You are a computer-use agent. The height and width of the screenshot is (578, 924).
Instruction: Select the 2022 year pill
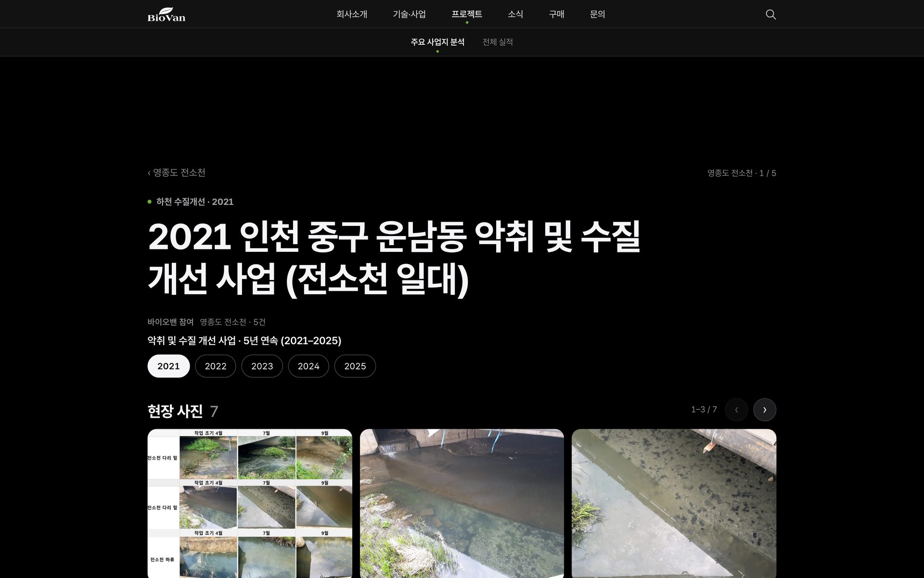(x=216, y=366)
